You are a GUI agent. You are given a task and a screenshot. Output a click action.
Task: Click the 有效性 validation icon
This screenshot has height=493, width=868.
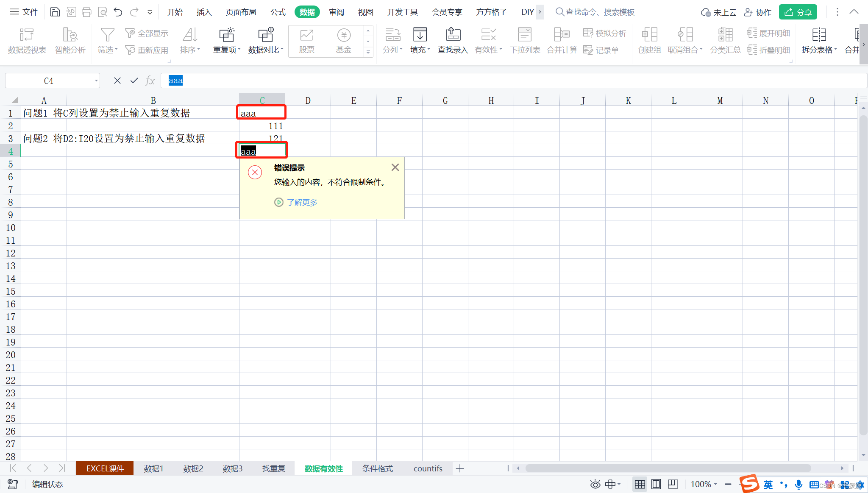coord(488,35)
